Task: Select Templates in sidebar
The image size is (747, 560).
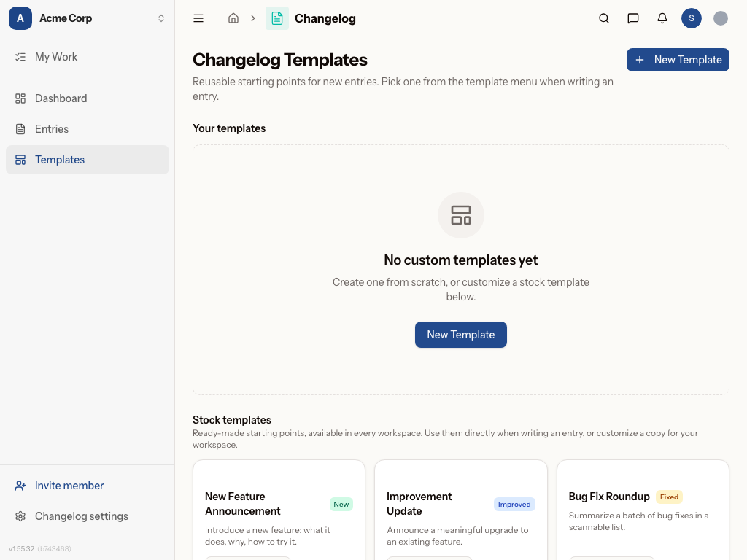Action: click(88, 160)
